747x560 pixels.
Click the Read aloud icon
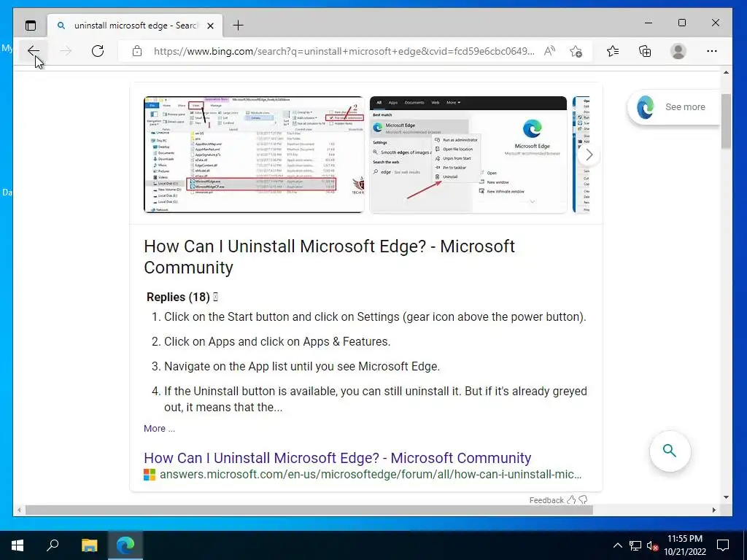pyautogui.click(x=550, y=51)
